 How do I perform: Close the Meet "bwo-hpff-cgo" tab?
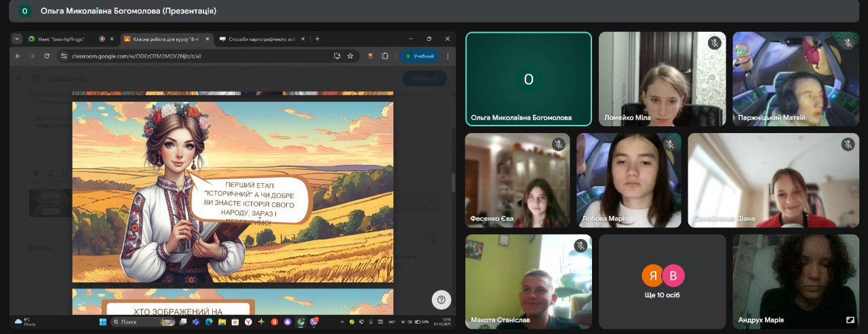[112, 39]
